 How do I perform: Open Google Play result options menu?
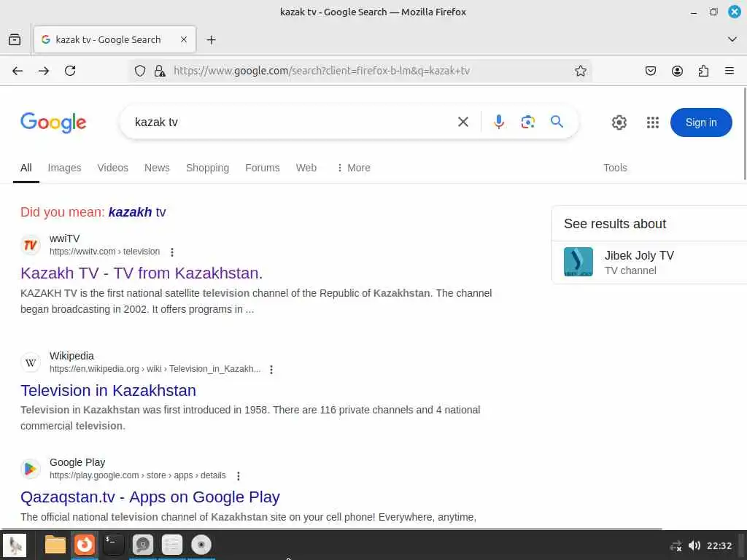[x=239, y=475]
